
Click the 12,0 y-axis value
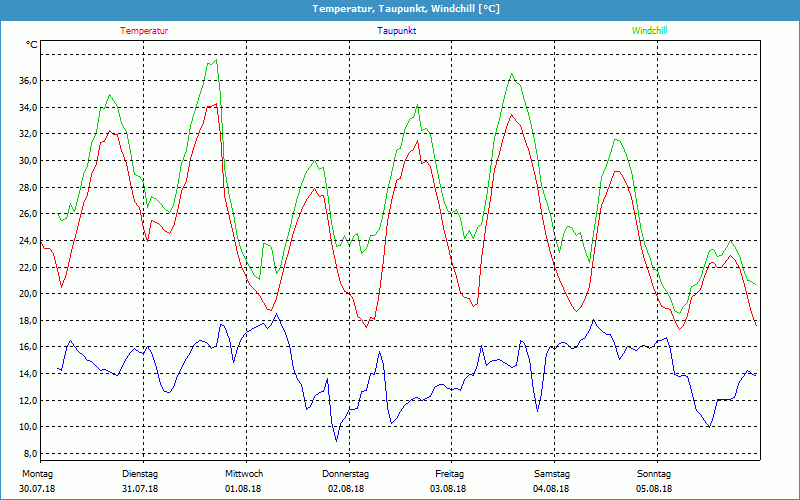[28, 400]
